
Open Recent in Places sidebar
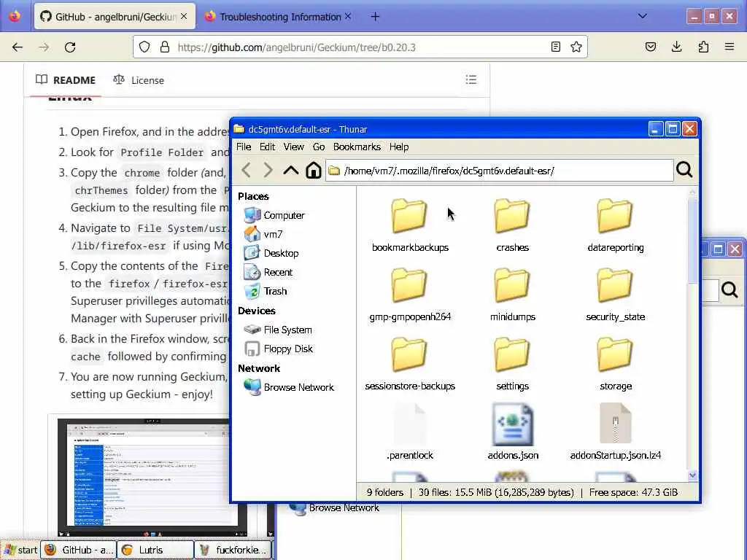268,273
